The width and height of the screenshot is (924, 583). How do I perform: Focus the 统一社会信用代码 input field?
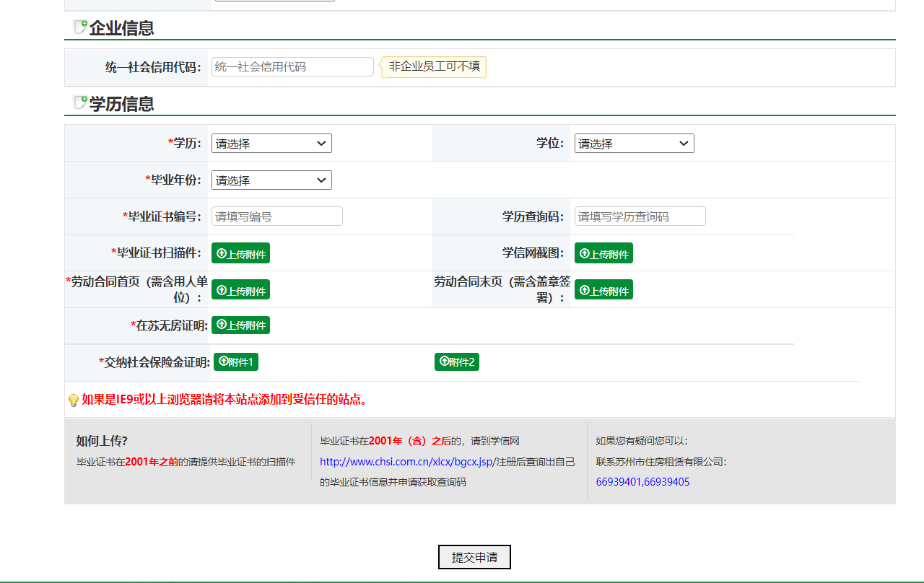pyautogui.click(x=292, y=67)
